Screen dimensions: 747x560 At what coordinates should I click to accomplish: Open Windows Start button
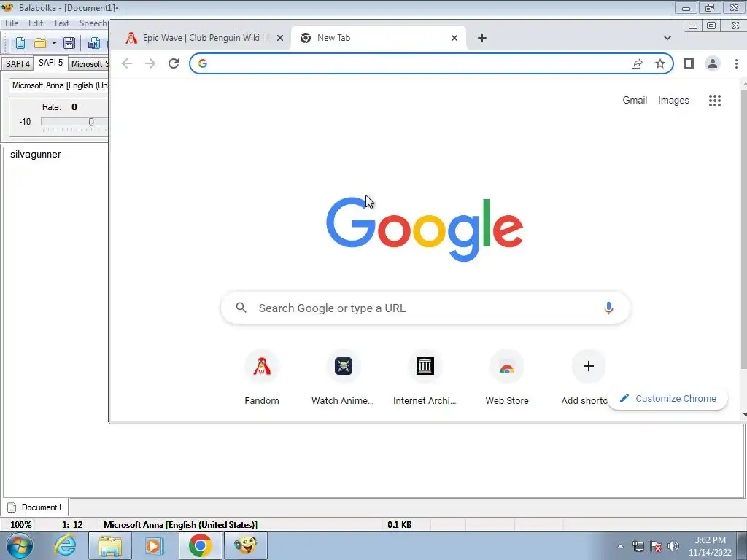tap(19, 545)
